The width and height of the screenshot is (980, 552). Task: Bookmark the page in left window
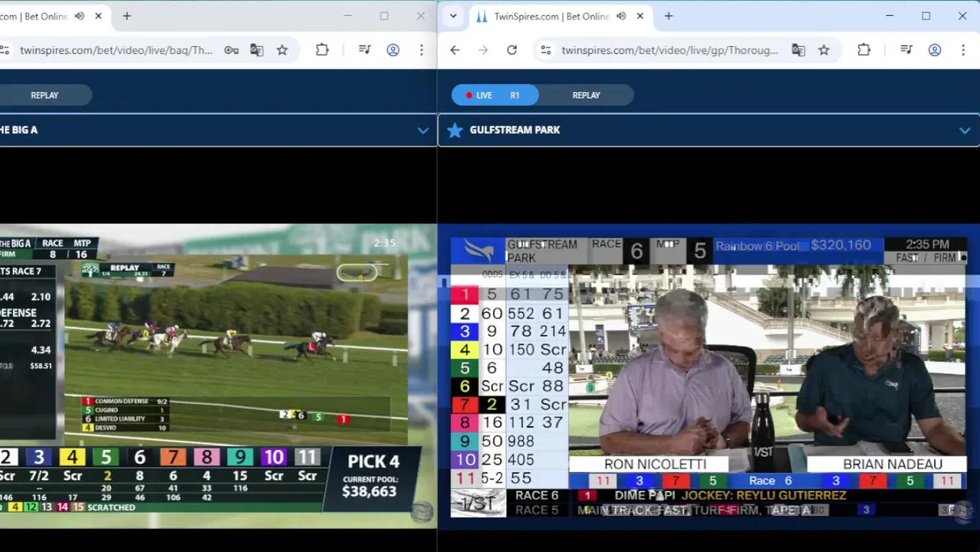pyautogui.click(x=282, y=50)
